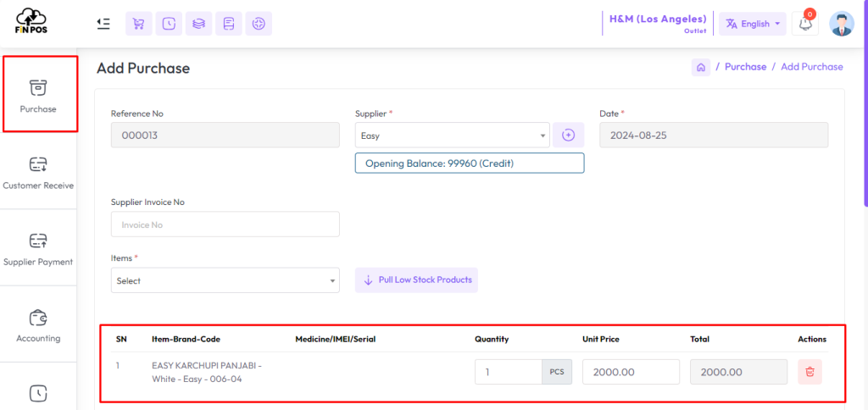Delete the EASY KARCHUPI PANJABI row

click(x=810, y=372)
